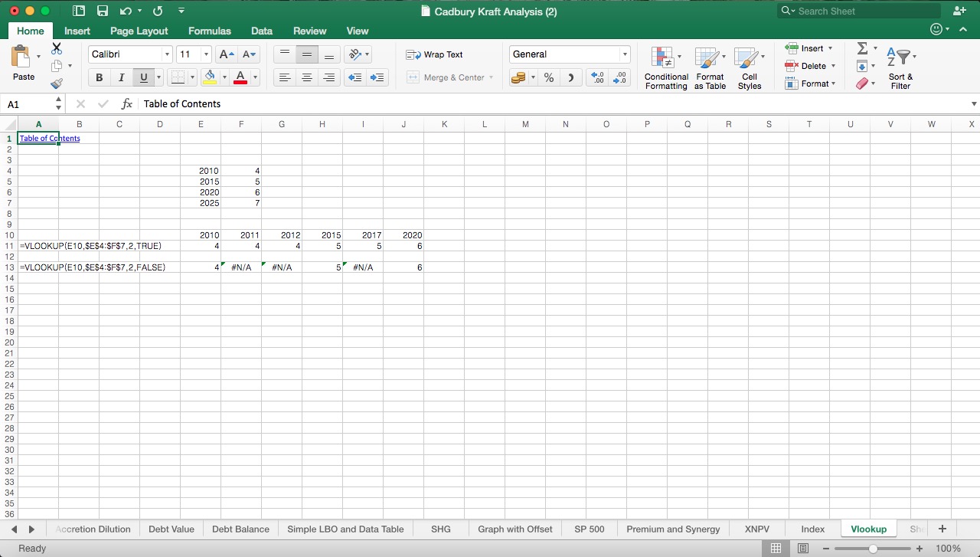The image size is (980, 557).
Task: Center text horizontally in cell
Action: [x=307, y=77]
